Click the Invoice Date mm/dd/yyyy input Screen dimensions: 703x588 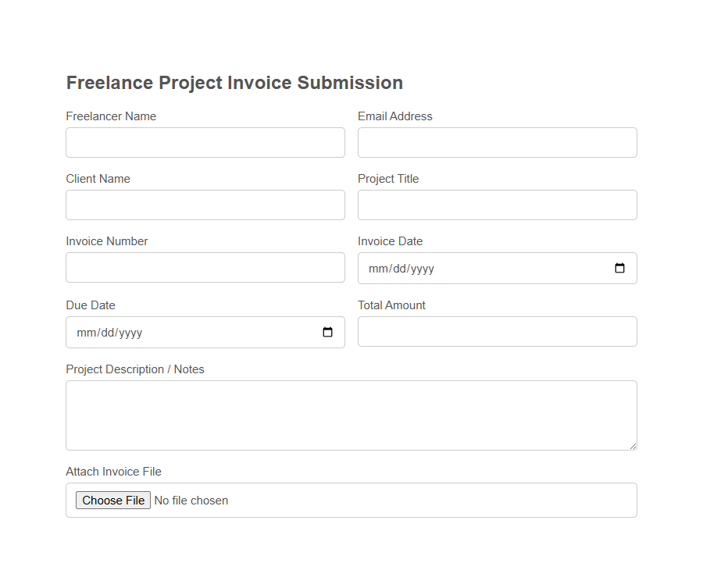469,268
